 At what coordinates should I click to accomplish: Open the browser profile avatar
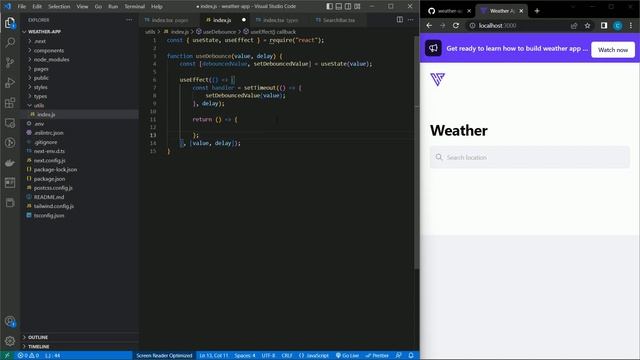click(618, 25)
